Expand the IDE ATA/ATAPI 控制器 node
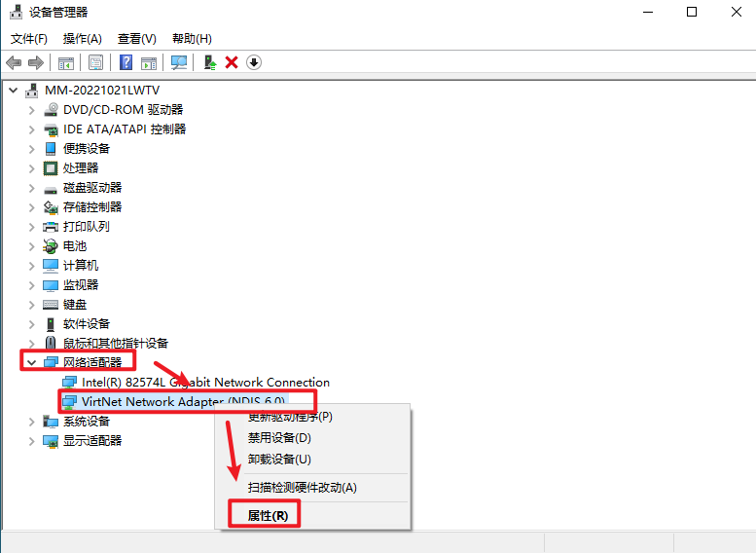The width and height of the screenshot is (756, 553). click(32, 129)
